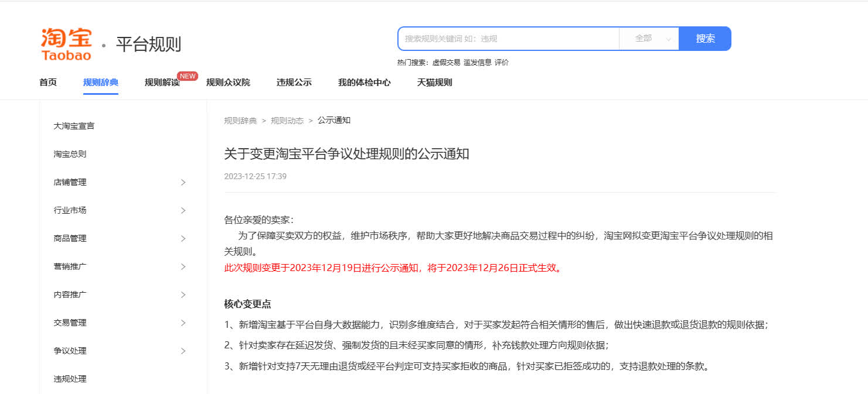The height and width of the screenshot is (394, 868).
Task: Click the 虚假交易 hot search link
Action: [446, 63]
